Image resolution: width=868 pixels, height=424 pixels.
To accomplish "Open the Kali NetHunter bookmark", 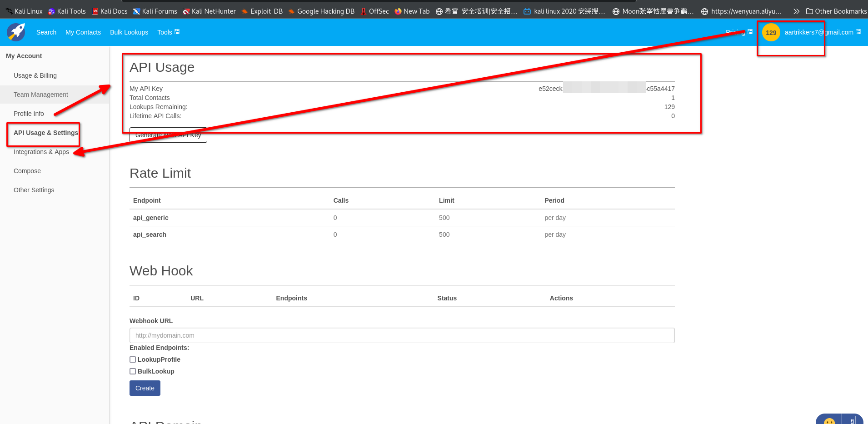I will click(x=209, y=11).
